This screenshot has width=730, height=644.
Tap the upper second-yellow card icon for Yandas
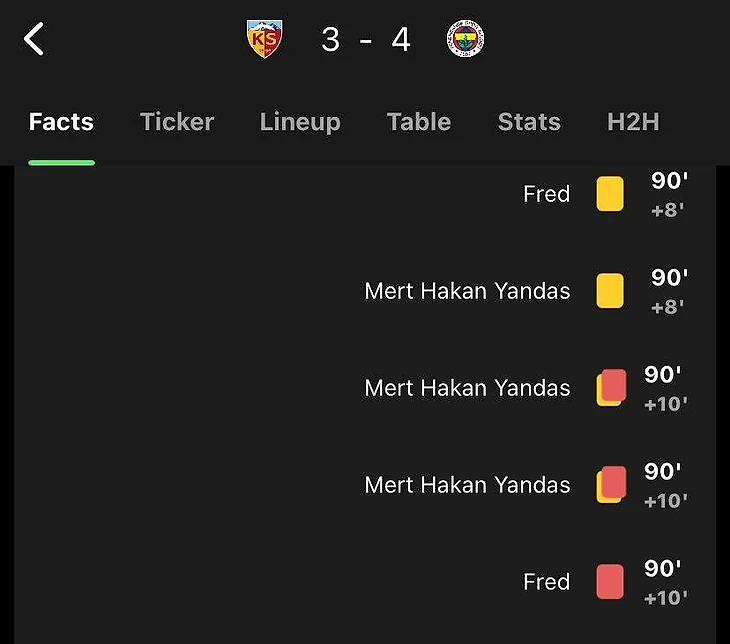click(611, 388)
